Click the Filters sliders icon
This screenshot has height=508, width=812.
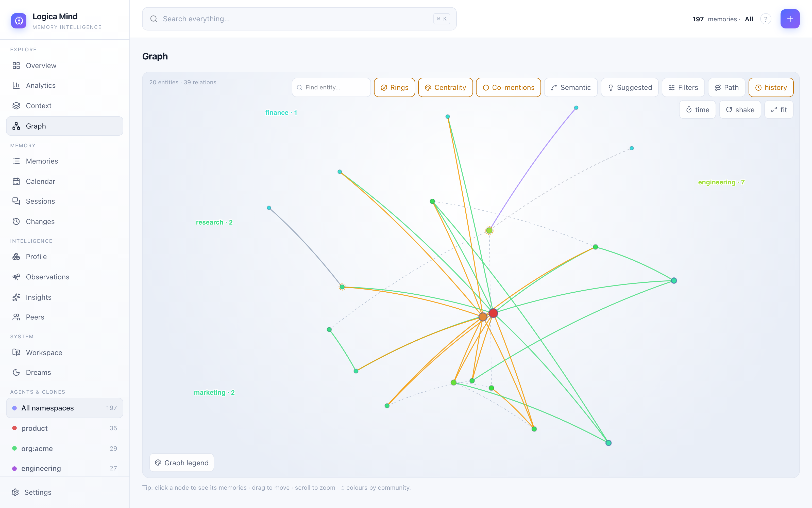click(x=671, y=88)
